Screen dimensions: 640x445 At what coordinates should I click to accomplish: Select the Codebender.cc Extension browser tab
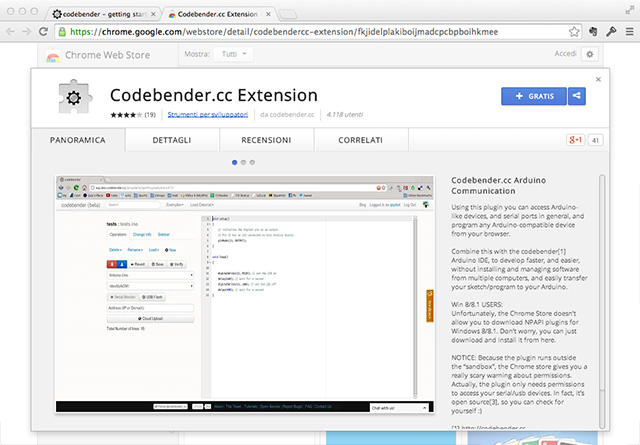pos(220,14)
